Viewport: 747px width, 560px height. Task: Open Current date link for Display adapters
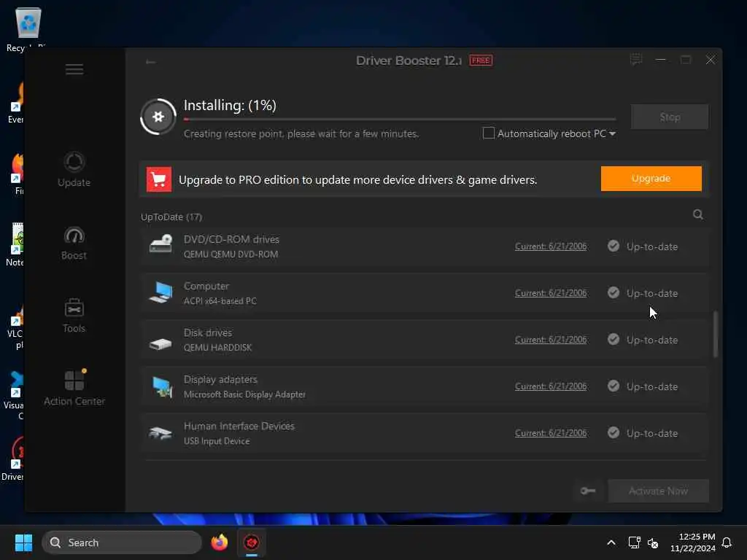pos(551,386)
